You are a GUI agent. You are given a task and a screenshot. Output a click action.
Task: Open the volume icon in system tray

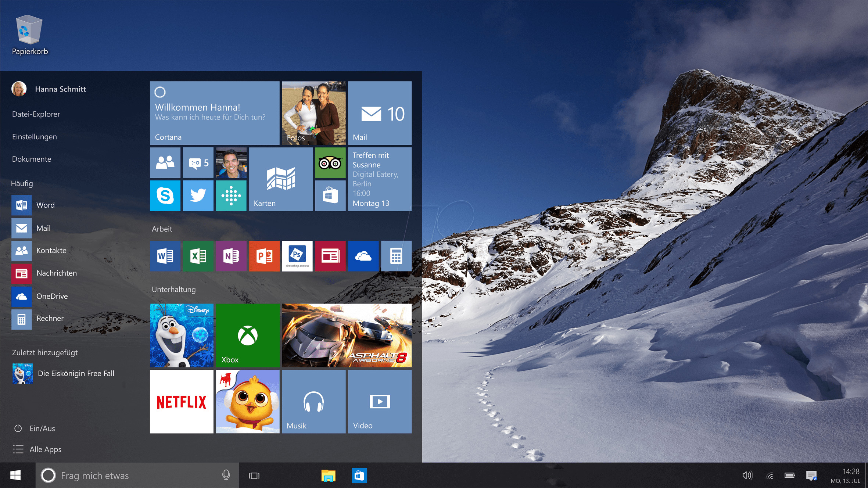(747, 476)
